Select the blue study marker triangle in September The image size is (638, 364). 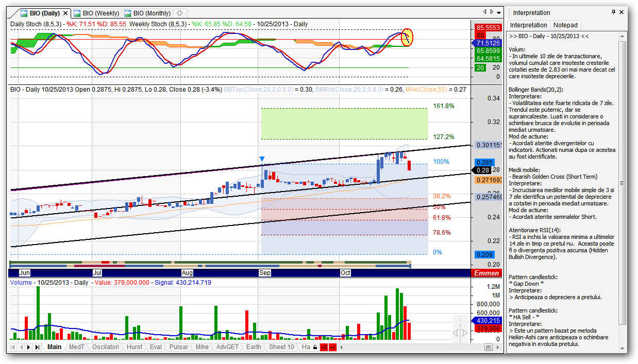coord(262,159)
